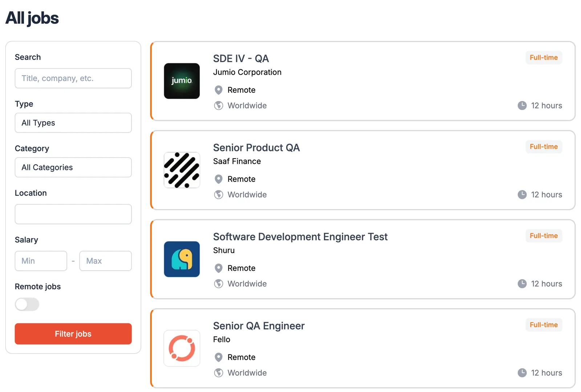Open Software Development Engineer Test listing
Screen dimensions: 581x392
pyautogui.click(x=300, y=237)
